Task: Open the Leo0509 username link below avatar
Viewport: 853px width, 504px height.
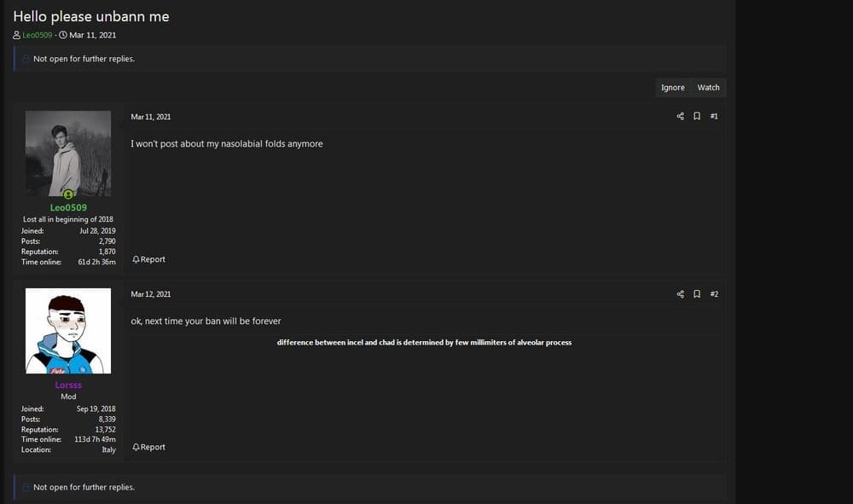Action: click(x=68, y=207)
